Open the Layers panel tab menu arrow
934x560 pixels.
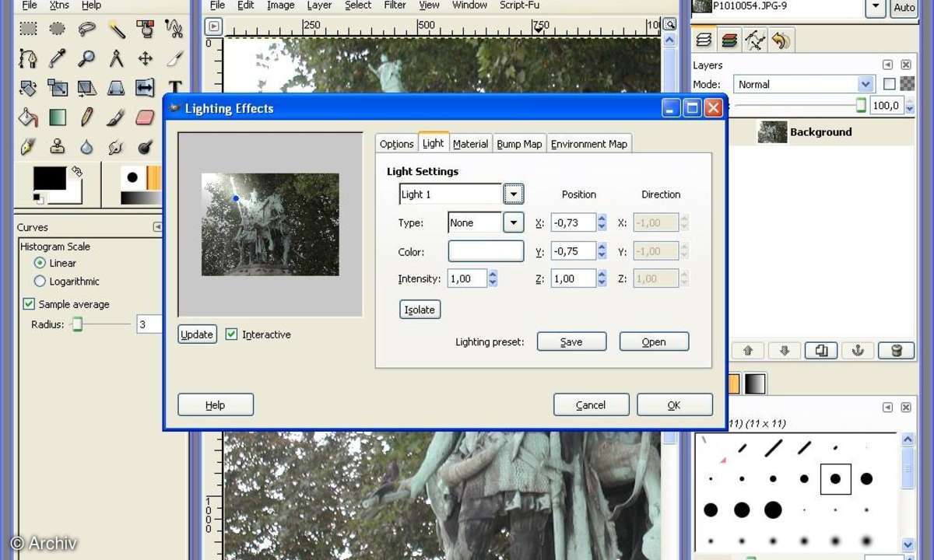point(887,65)
